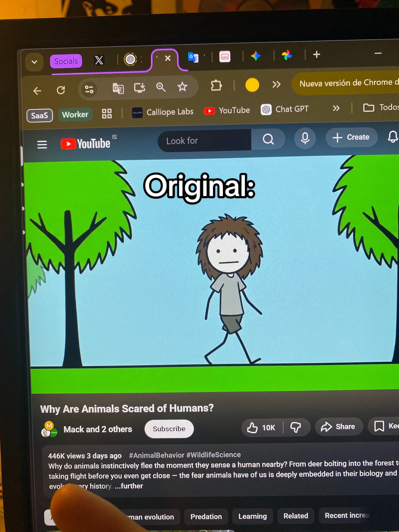
Task: Switch to the pink keyboard icon tab
Action: (x=225, y=57)
